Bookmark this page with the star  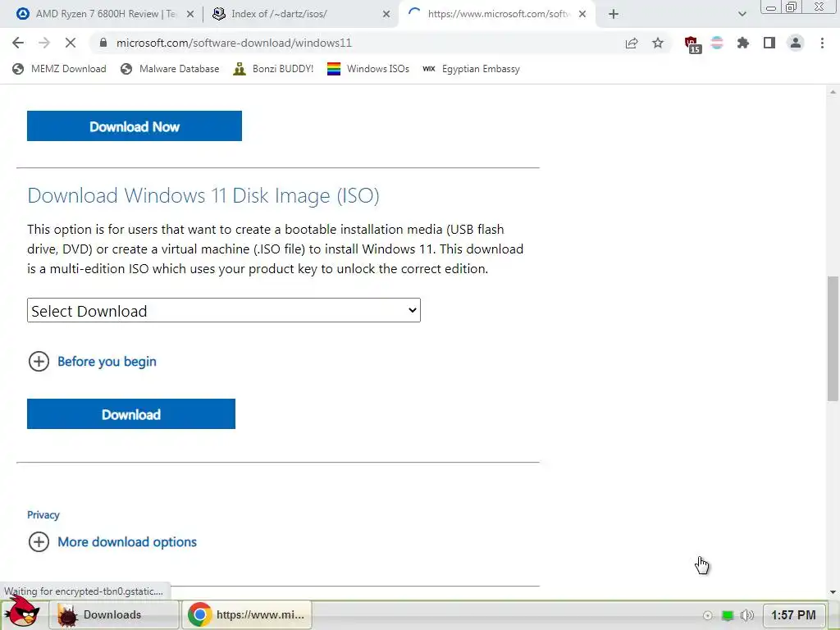[658, 43]
